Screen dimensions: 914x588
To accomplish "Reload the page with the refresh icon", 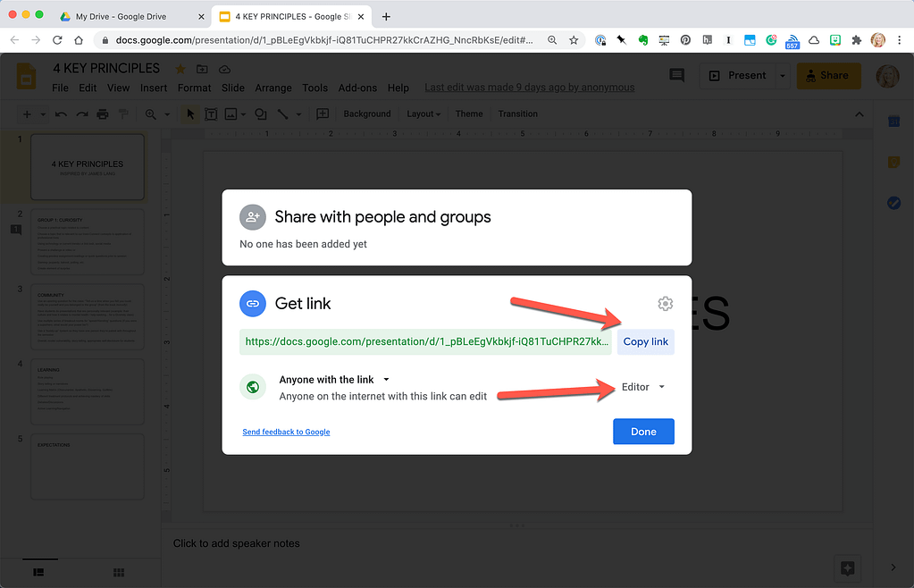I will 57,40.
